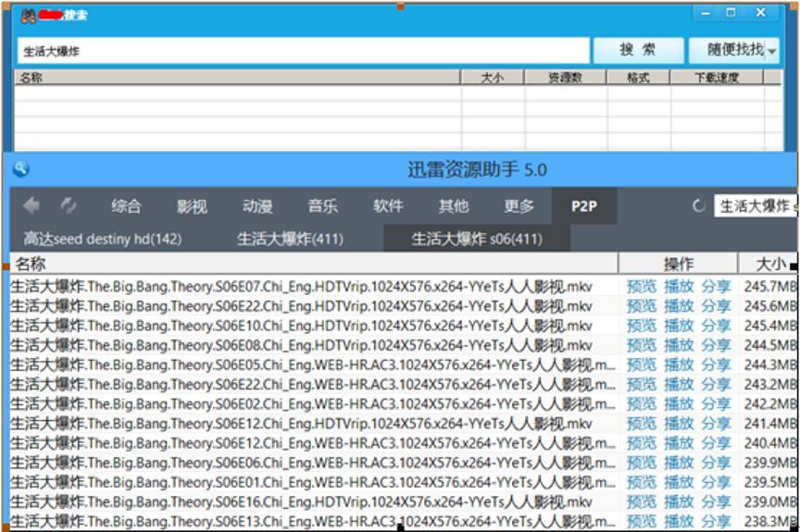Click the magnifier icon of 迅雷资源助手
Screen dimensions: 800x532
click(21, 168)
